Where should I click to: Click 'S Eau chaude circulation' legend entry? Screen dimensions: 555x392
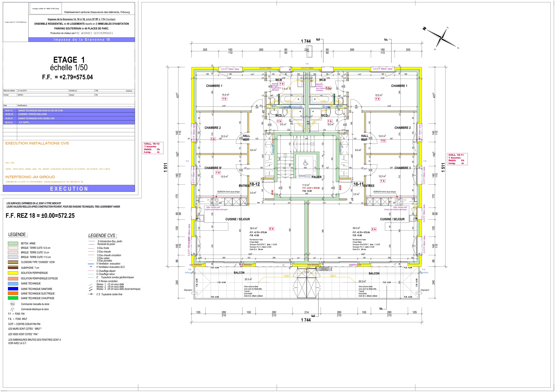coord(109,255)
